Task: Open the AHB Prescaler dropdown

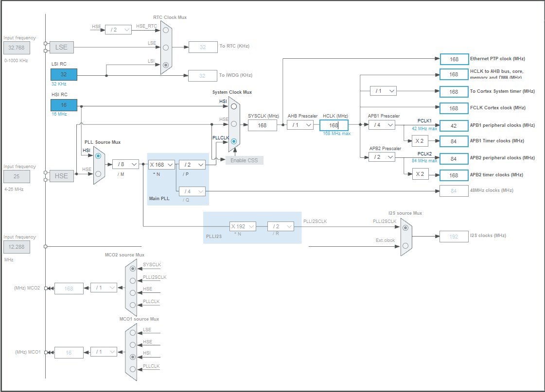Action: 300,125
